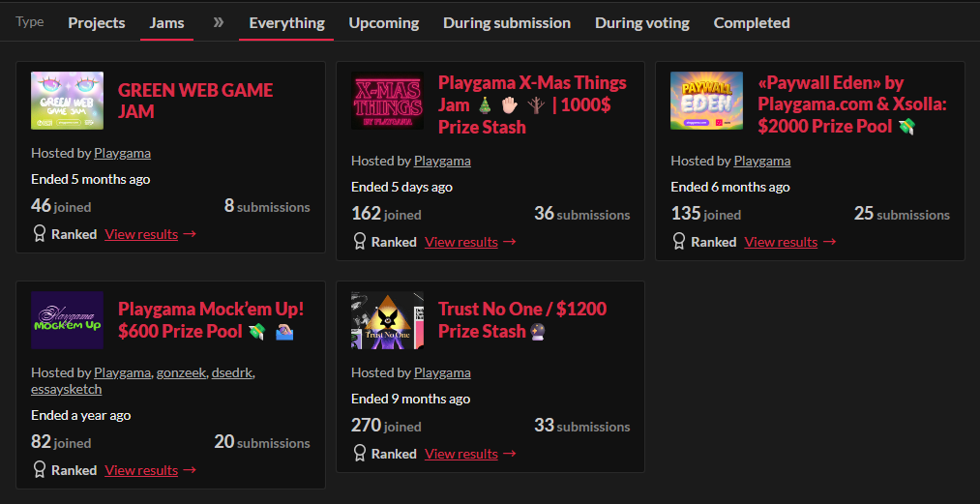Show Upcoming jams filter

pyautogui.click(x=384, y=22)
